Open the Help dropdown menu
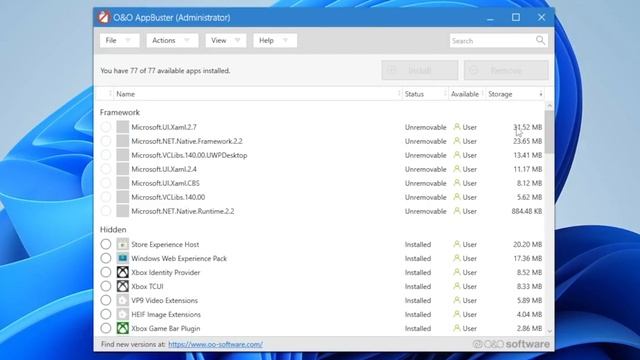640x360 pixels. pos(275,40)
